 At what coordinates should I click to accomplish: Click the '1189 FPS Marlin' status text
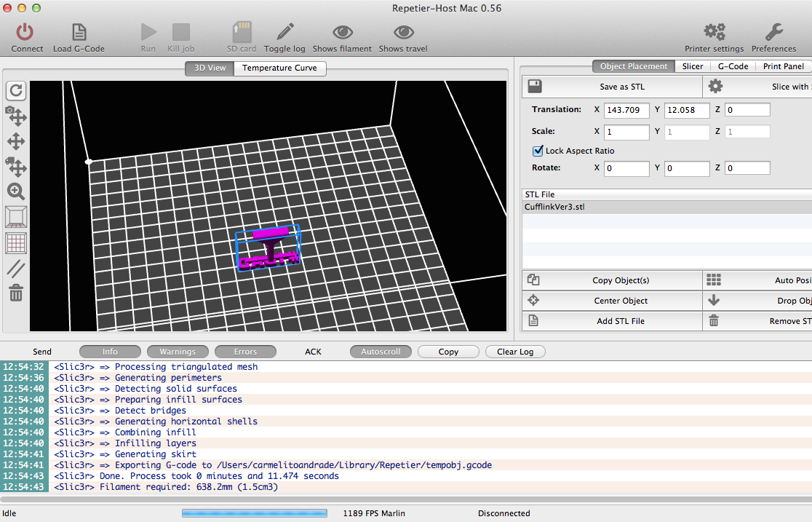point(374,513)
